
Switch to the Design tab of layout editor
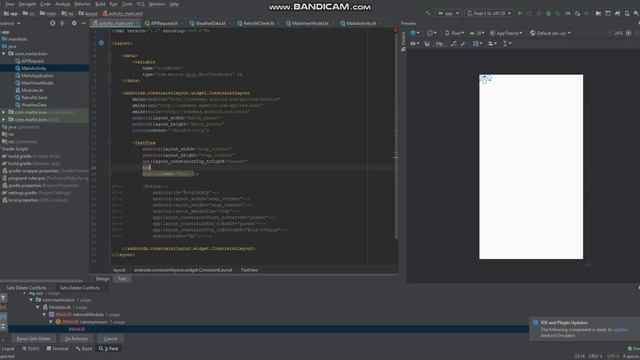pyautogui.click(x=102, y=279)
